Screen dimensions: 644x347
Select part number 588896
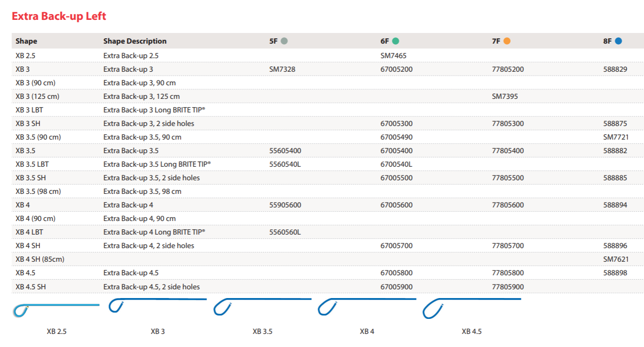pos(615,246)
